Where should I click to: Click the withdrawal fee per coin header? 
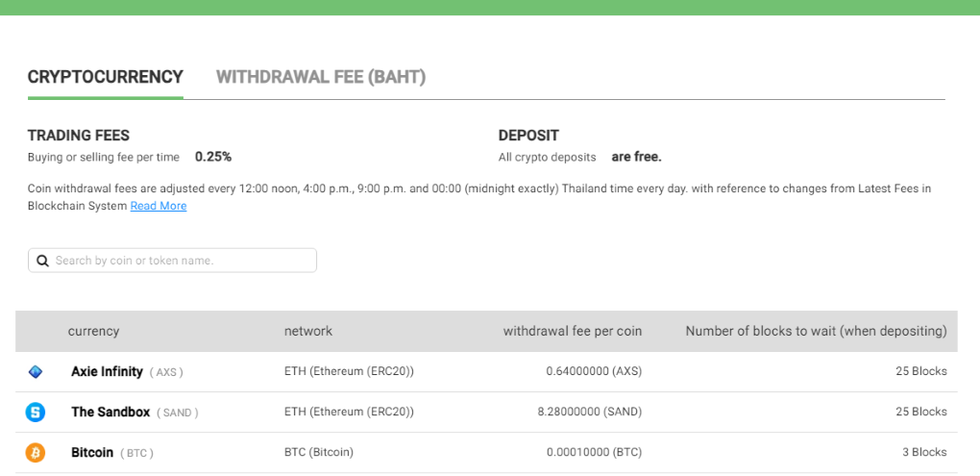point(573,331)
